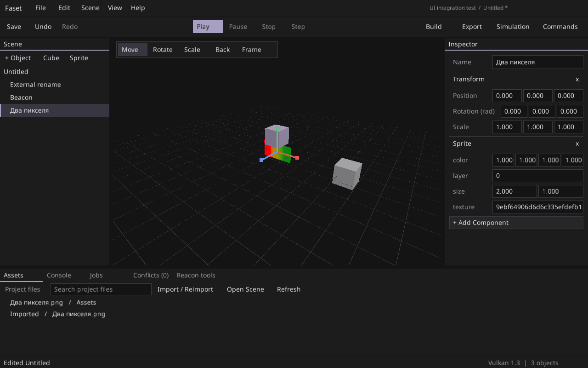Screen dimensions: 588x368
Task: Remove the Sprite component with x
Action: tap(577, 144)
